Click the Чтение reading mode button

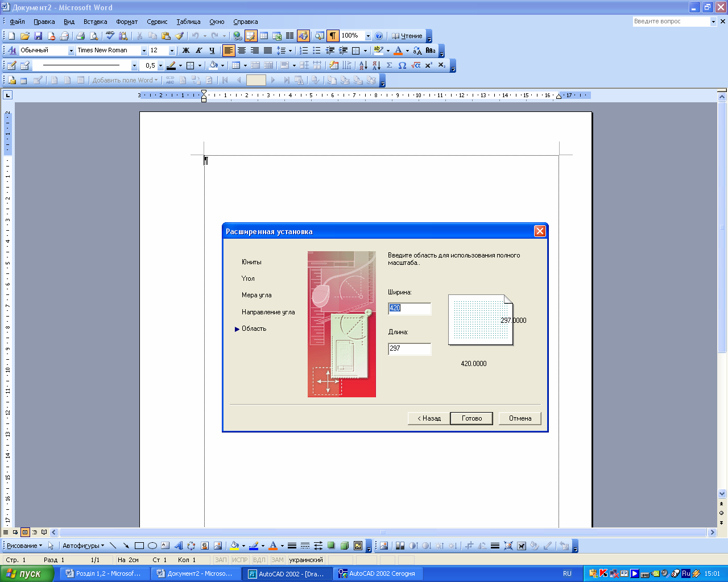coord(407,36)
